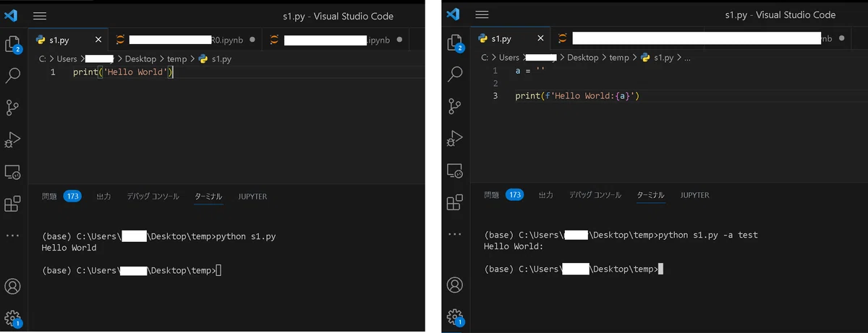Switch to JUPYTER panel tab in left window
Image resolution: width=868 pixels, height=333 pixels.
252,196
